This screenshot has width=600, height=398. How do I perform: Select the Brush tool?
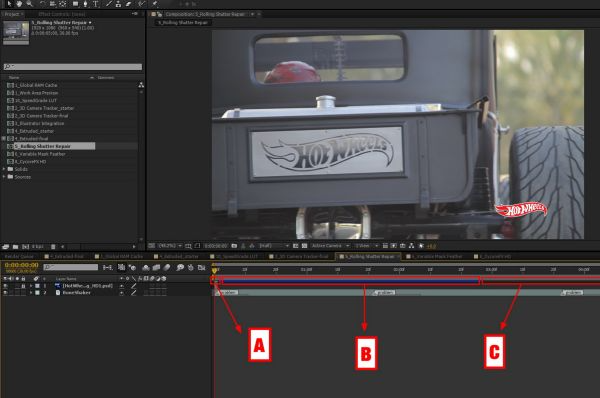coord(109,3)
